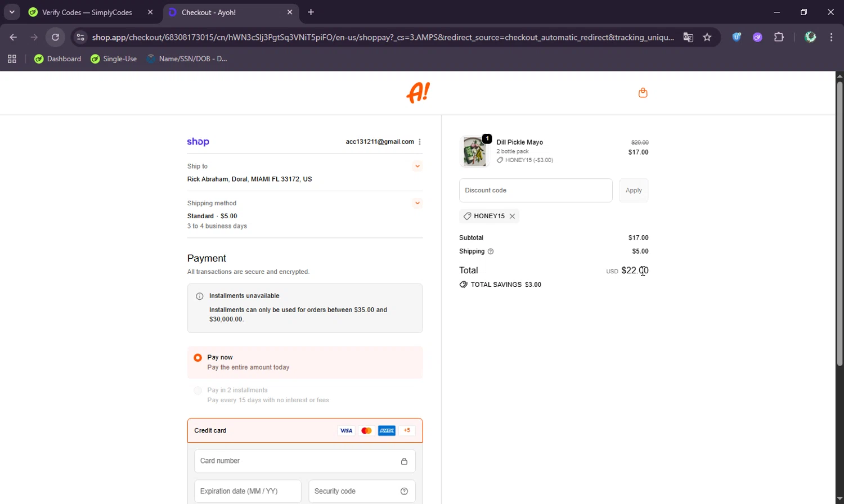Open the Bitwarden shield extension
Screen dimensions: 844x504
[x=737, y=37]
